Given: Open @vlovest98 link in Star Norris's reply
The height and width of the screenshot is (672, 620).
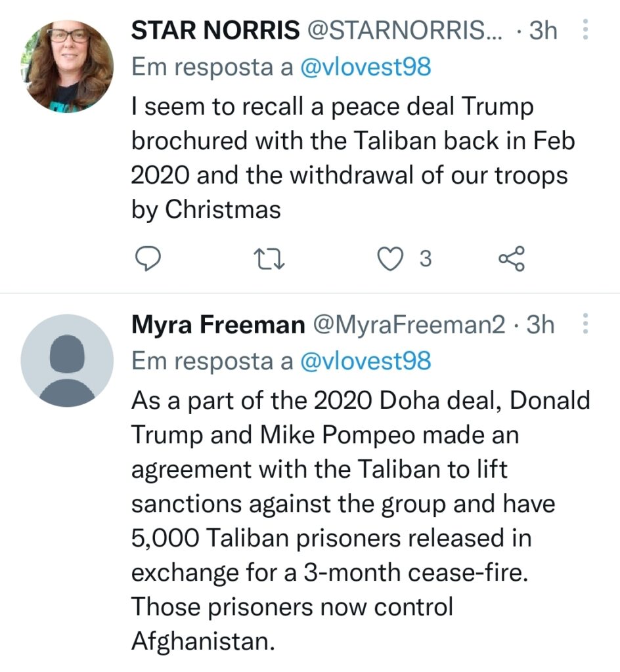Looking at the screenshot, I should pyautogui.click(x=365, y=67).
